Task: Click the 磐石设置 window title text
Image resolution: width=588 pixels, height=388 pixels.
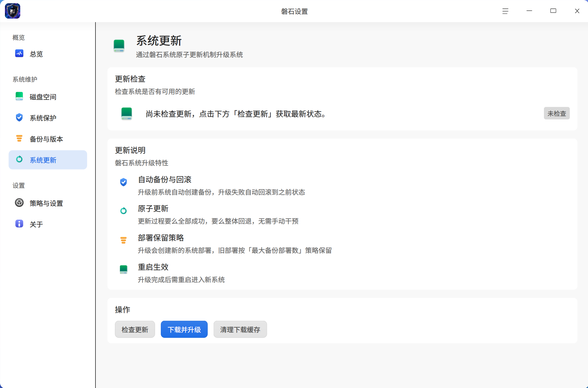Action: click(294, 11)
